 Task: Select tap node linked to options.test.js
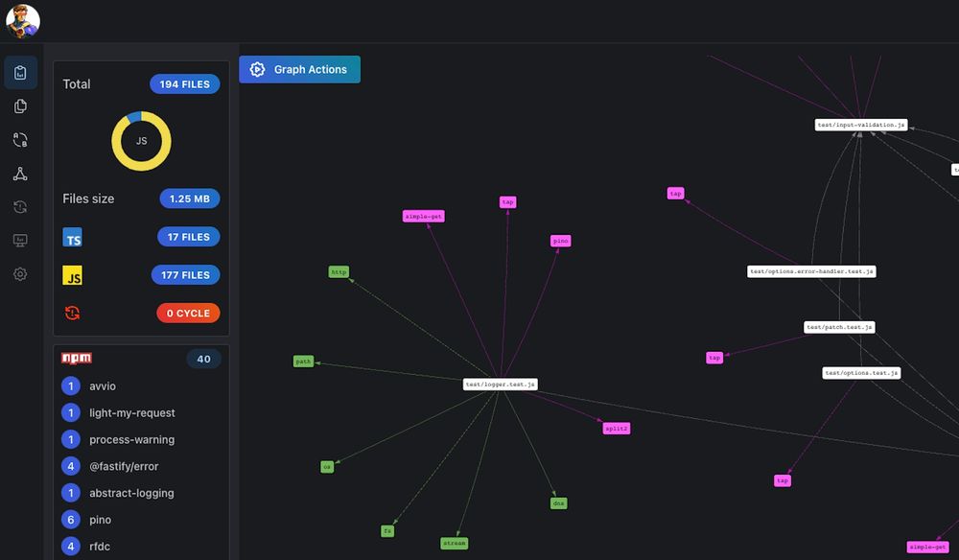click(x=783, y=480)
